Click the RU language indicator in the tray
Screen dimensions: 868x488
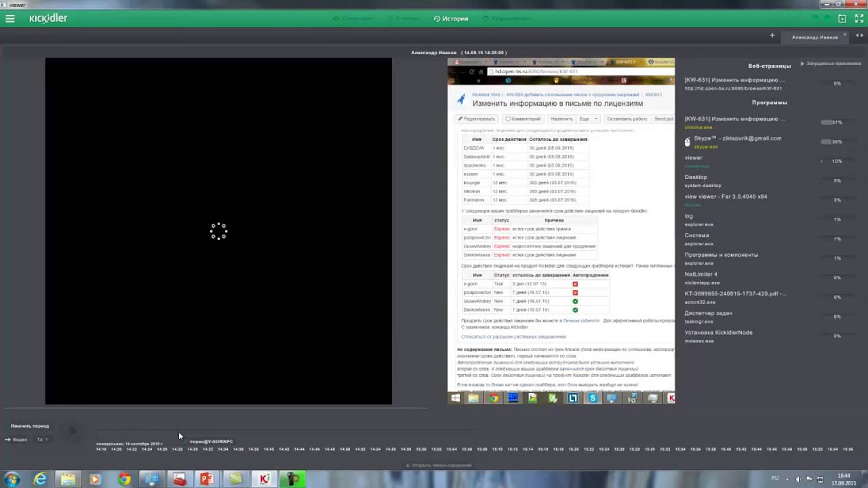click(775, 478)
